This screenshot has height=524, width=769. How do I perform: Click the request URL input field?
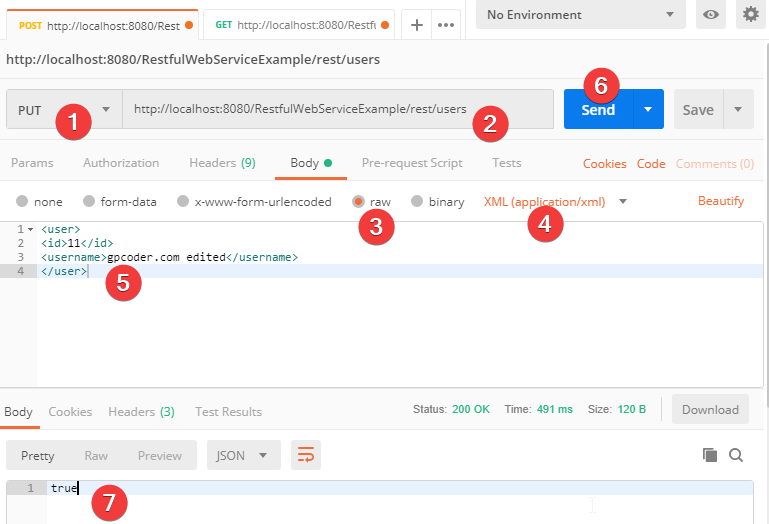point(338,109)
